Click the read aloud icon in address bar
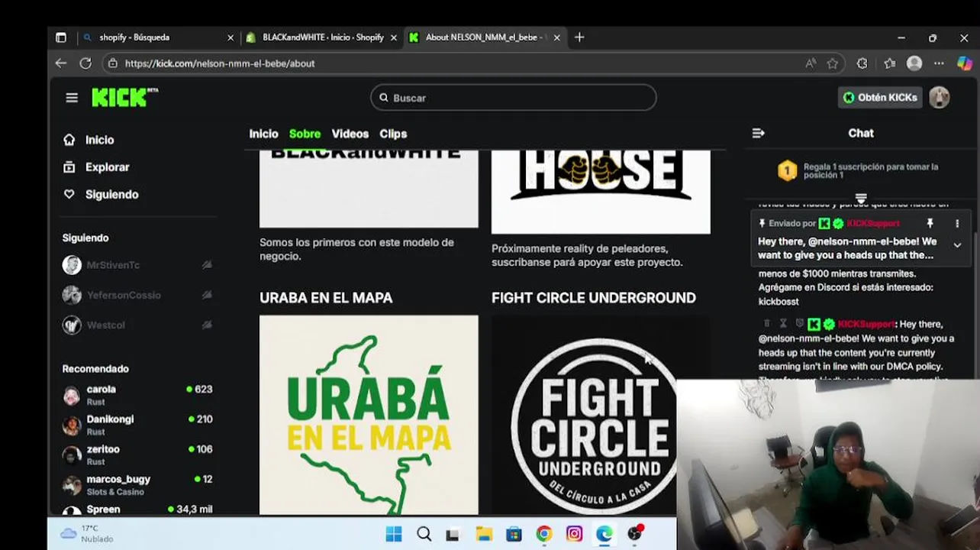Viewport: 980px width, 550px height. 811,63
